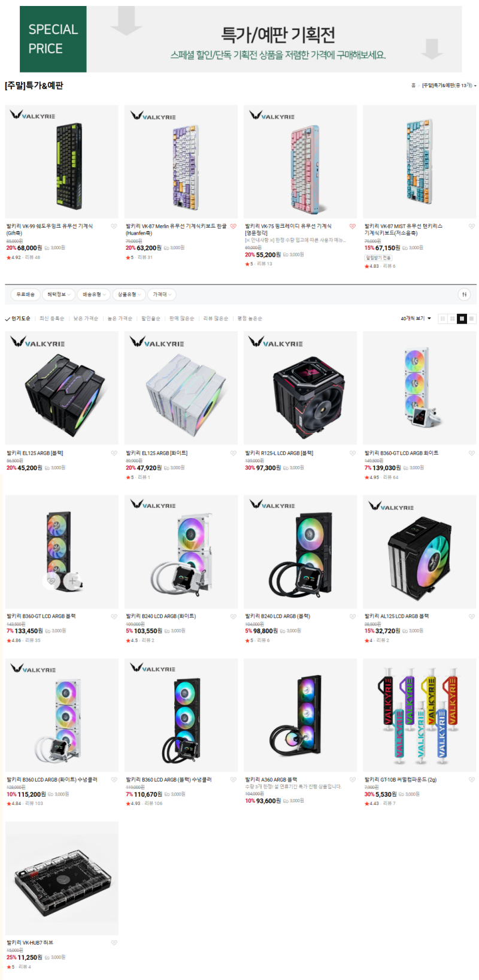Click wishlist heart on VK-87 Merlin keyboard
Screen dimensions: 479x980
click(233, 226)
